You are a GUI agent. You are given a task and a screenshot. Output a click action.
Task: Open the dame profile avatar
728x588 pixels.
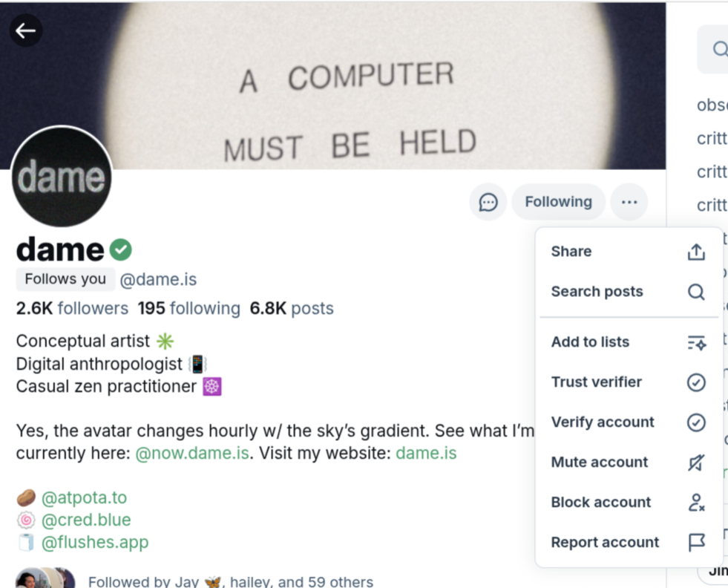[x=62, y=177]
